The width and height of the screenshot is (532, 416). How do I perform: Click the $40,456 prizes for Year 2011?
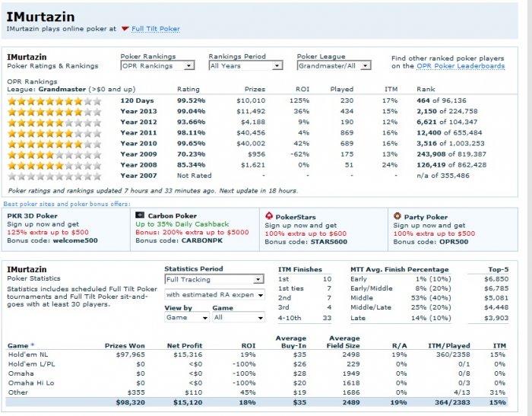click(251, 133)
